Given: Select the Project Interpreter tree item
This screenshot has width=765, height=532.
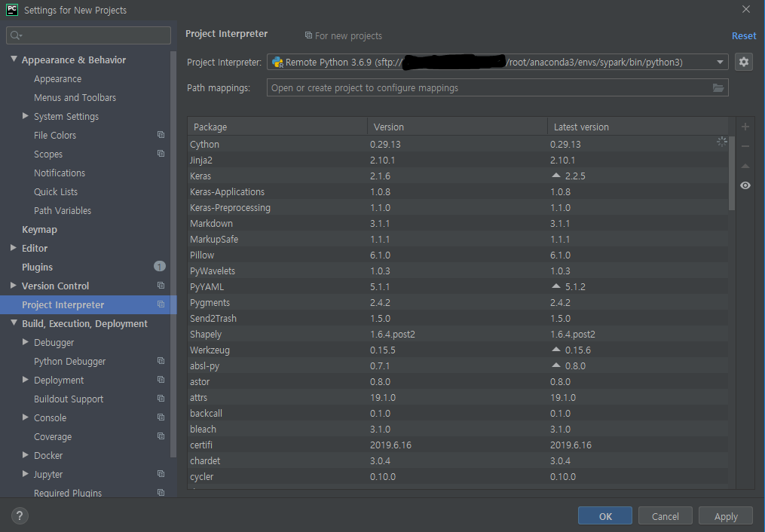Looking at the screenshot, I should click(x=88, y=304).
